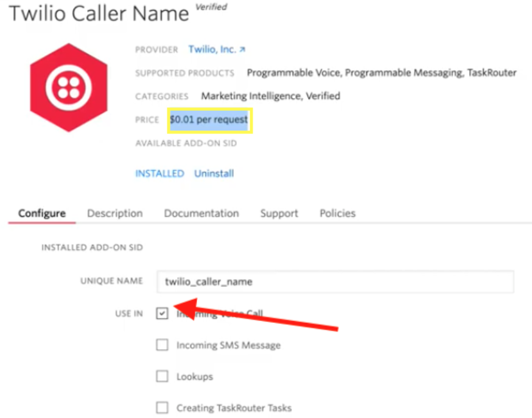Image resolution: width=532 pixels, height=418 pixels.
Task: Click the 'Lookups' option label
Action: (195, 377)
